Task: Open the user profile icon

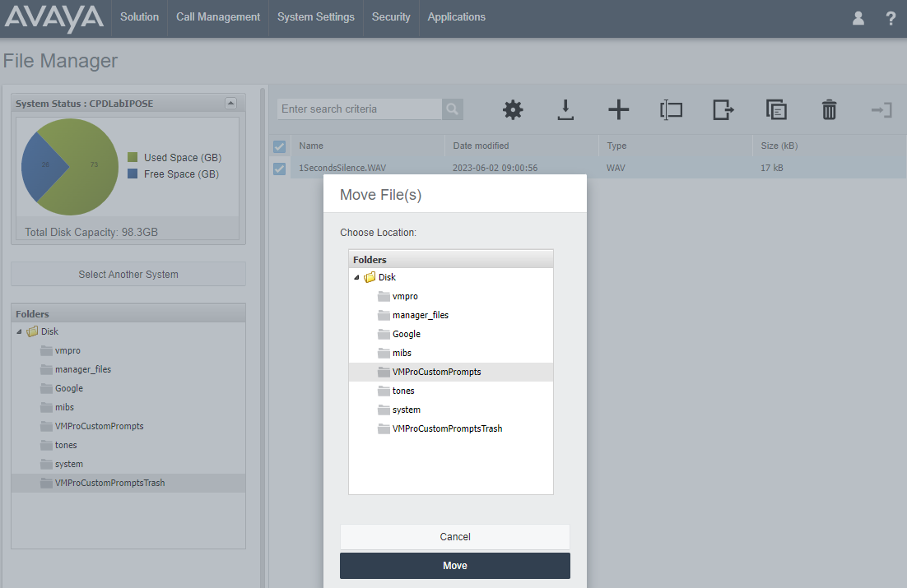Action: point(858,18)
